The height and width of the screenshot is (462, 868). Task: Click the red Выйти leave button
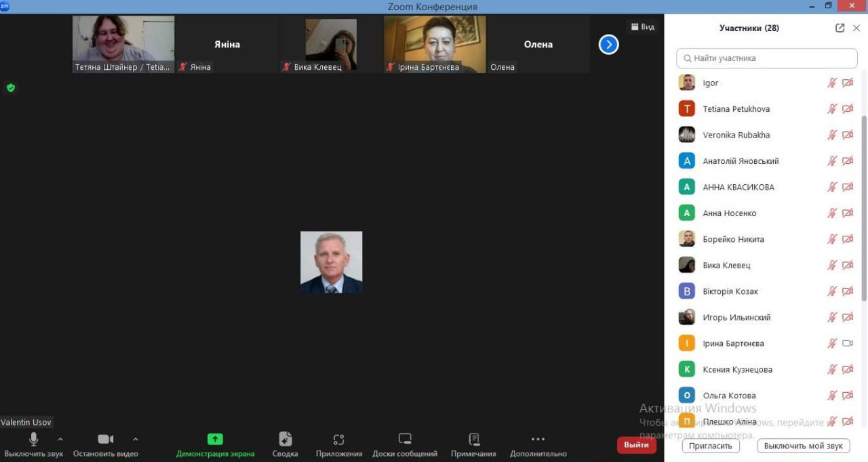pos(636,445)
